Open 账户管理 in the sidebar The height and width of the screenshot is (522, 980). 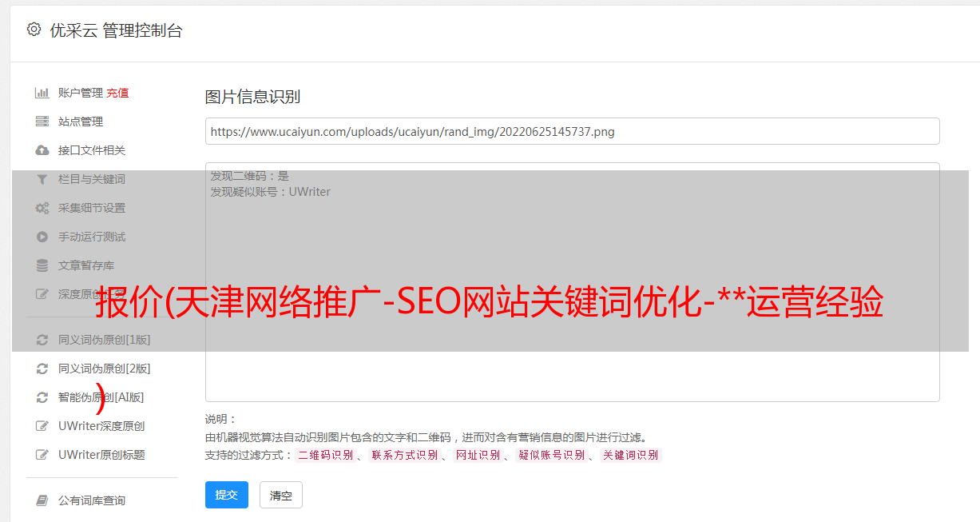click(x=80, y=93)
